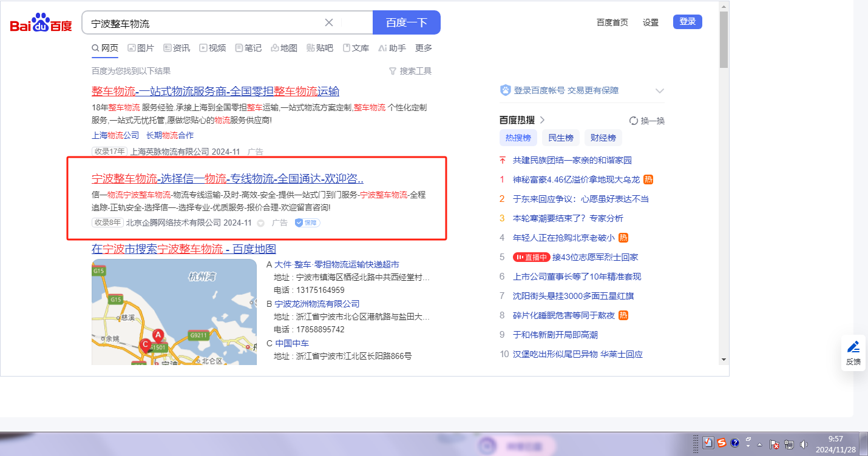The width and height of the screenshot is (868, 456).
Task: Switch to the 图片 search tab
Action: [x=141, y=48]
